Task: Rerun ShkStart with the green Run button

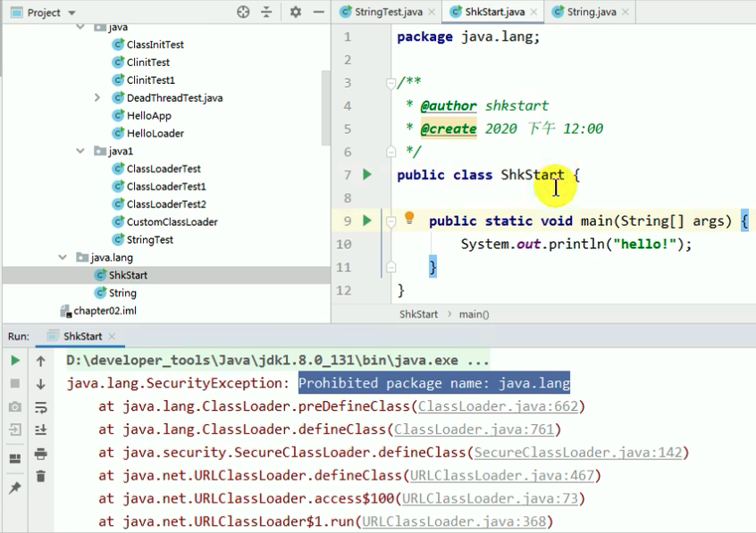Action: point(15,361)
